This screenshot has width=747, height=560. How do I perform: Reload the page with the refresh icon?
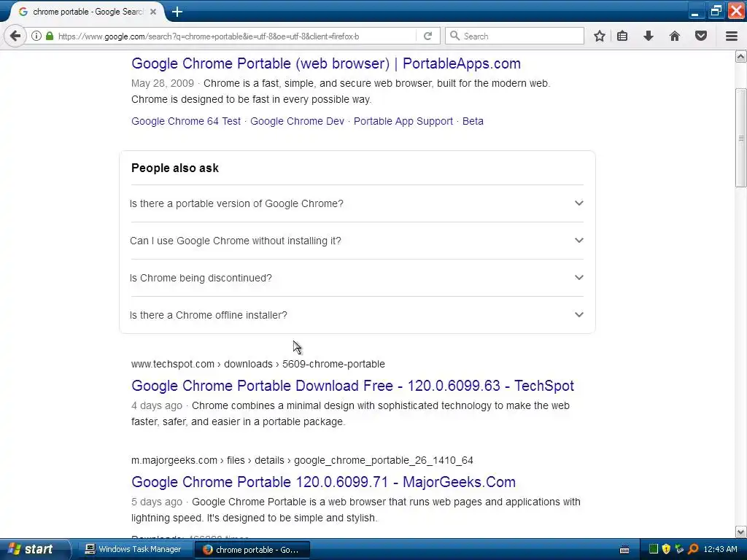[427, 36]
